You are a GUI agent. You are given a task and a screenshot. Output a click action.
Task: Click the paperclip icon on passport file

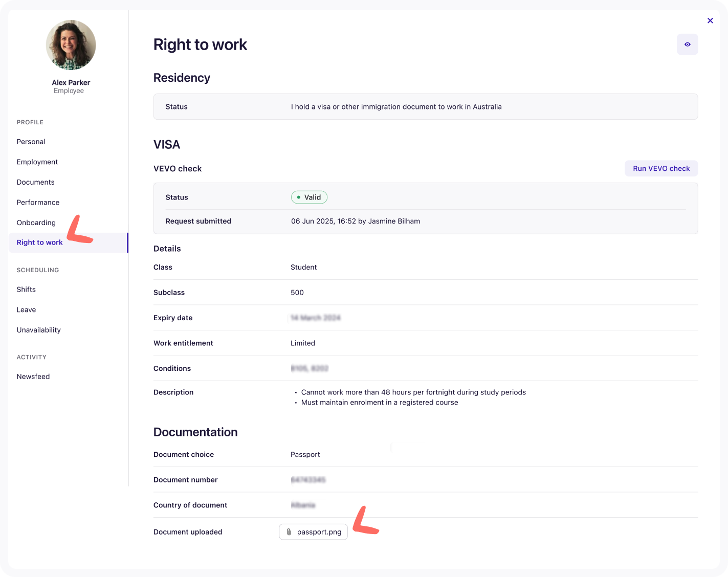289,532
